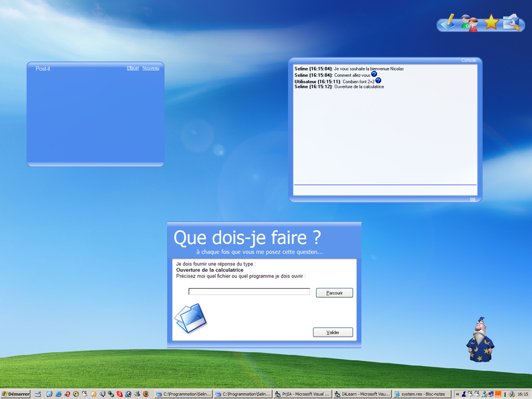Click the Show Desktop quick launch icon

pos(38,394)
